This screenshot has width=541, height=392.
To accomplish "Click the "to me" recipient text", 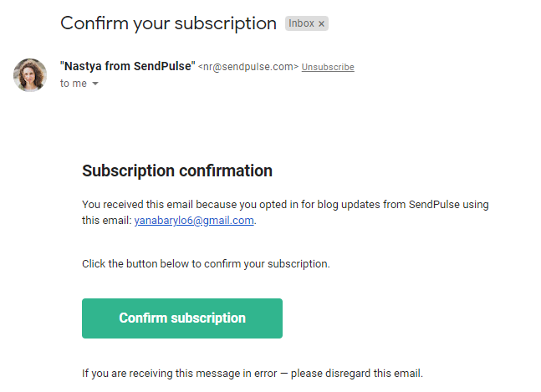I will pyautogui.click(x=73, y=84).
